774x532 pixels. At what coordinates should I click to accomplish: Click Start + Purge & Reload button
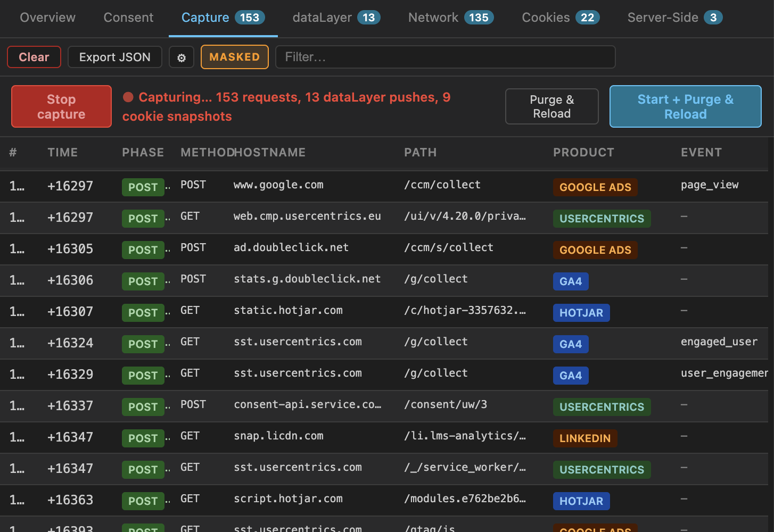[686, 106]
